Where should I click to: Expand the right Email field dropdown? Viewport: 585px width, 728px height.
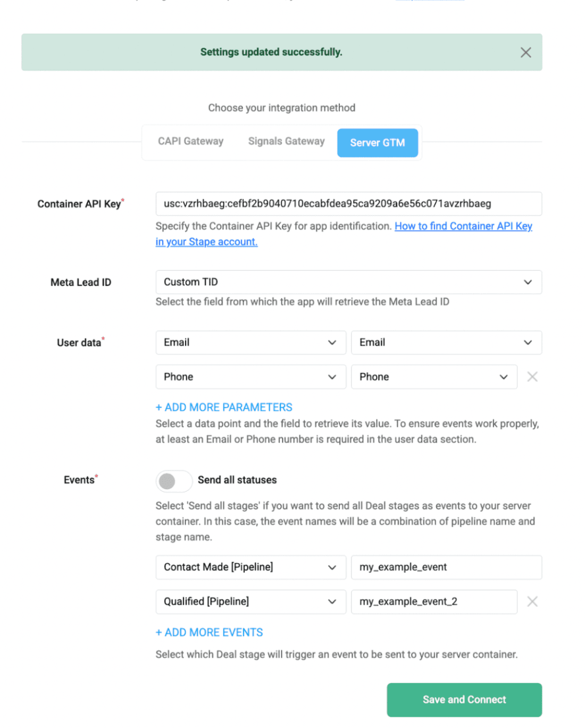point(446,343)
